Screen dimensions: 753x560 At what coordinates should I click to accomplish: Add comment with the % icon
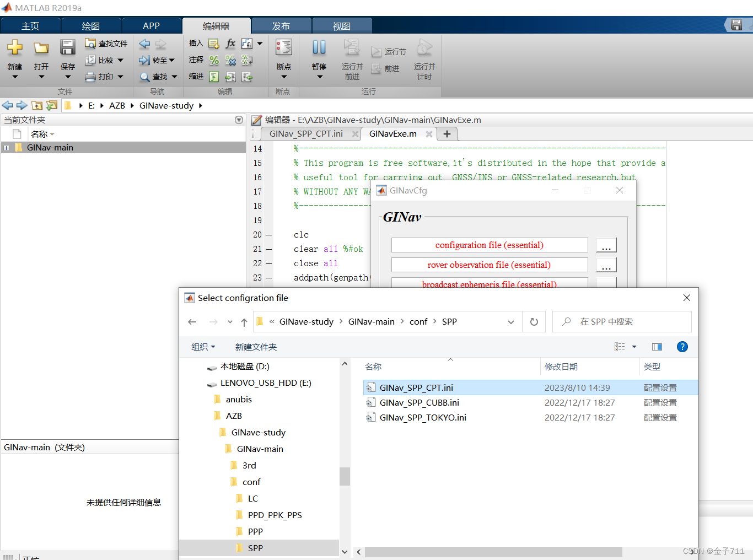(214, 60)
